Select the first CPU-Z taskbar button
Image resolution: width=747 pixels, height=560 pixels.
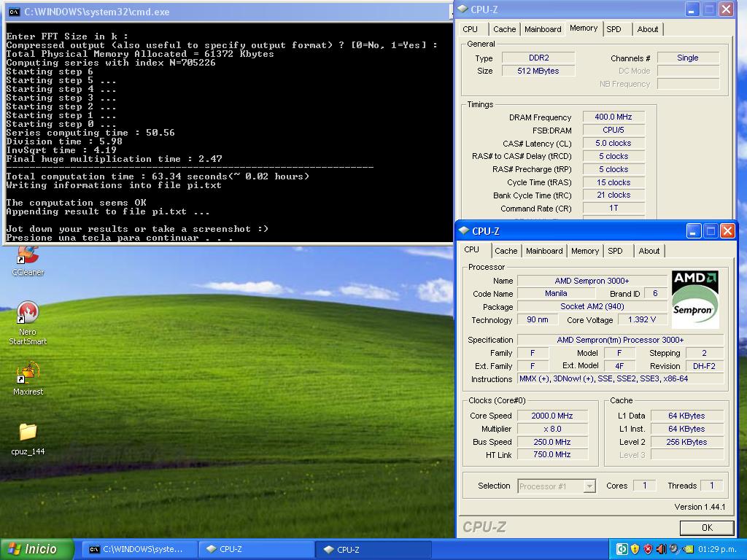[256, 549]
